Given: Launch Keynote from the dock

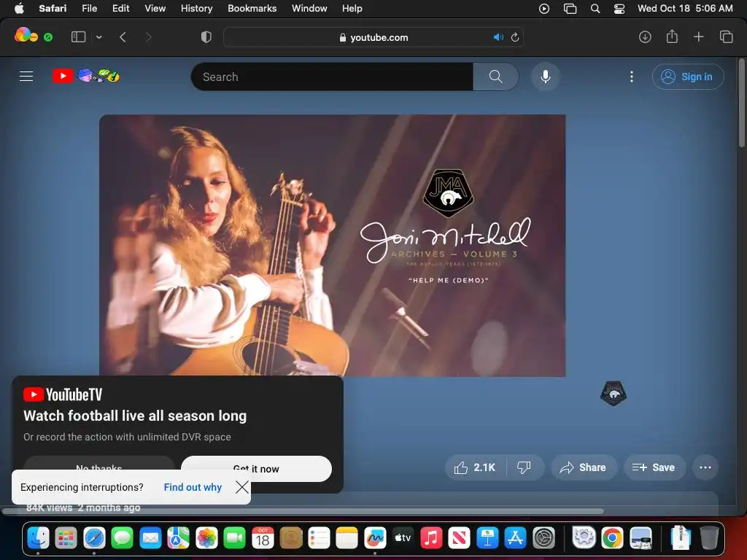Looking at the screenshot, I should tap(487, 538).
